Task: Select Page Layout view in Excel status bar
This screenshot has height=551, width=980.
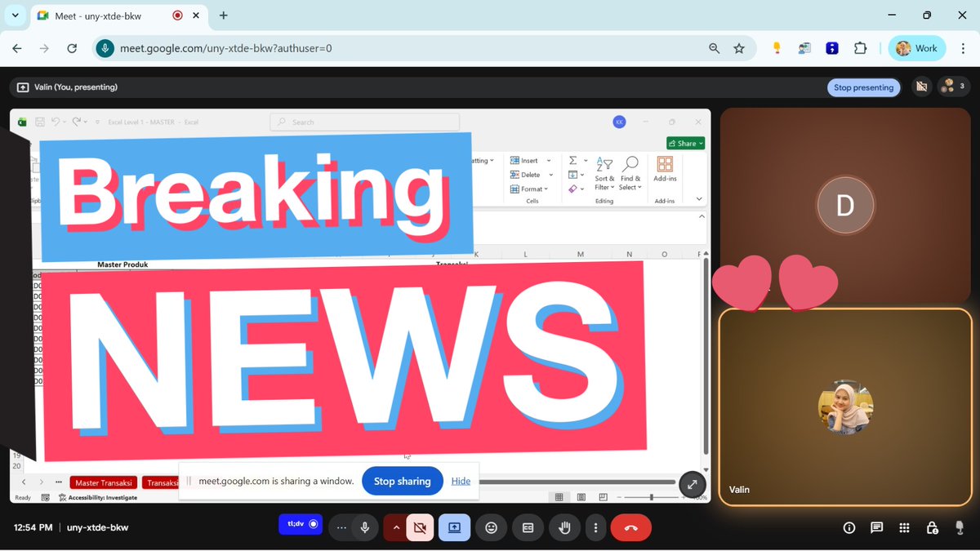Action: (581, 497)
